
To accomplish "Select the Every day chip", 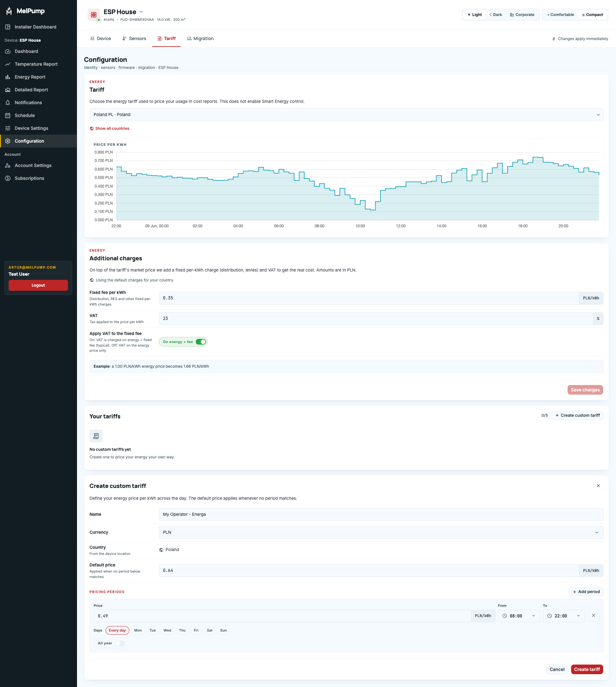I will (x=117, y=631).
